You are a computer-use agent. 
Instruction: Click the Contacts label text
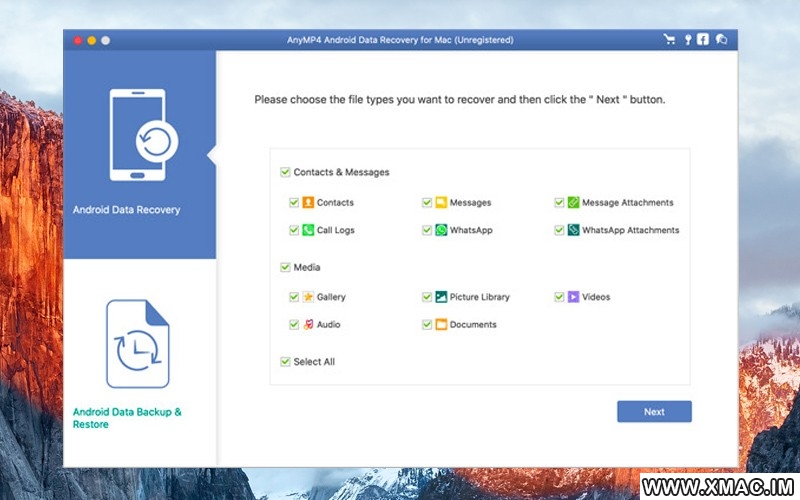[x=335, y=203]
